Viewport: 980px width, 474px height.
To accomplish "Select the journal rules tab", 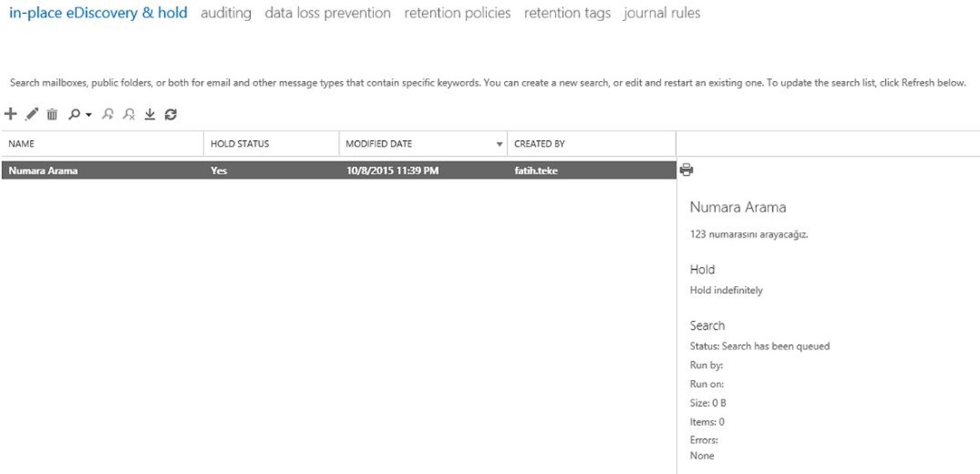I will coord(662,13).
